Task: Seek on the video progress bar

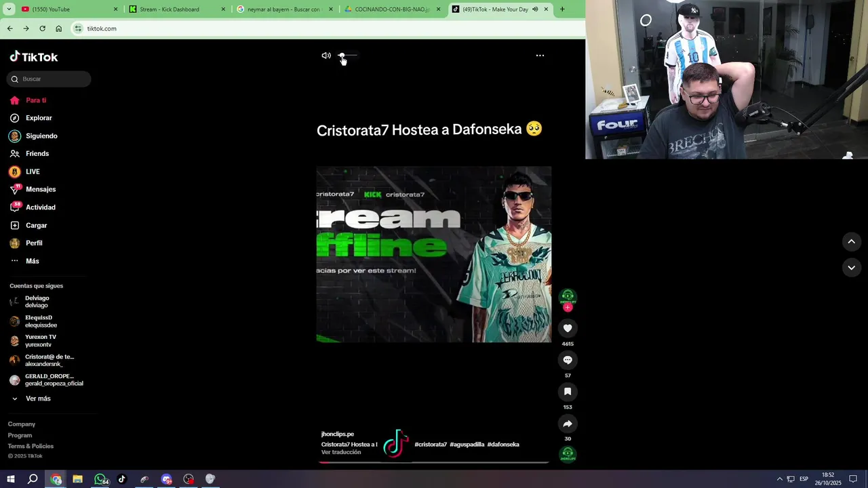Action: (x=434, y=462)
